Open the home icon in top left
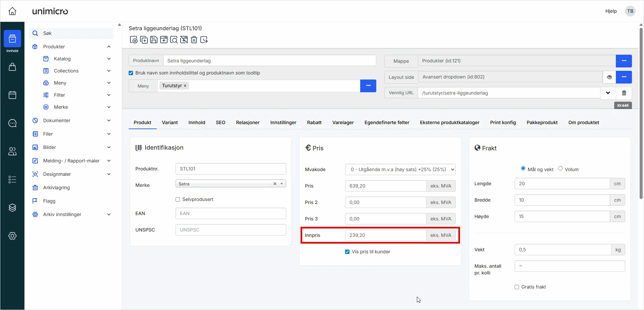The height and width of the screenshot is (310, 644). click(x=12, y=11)
